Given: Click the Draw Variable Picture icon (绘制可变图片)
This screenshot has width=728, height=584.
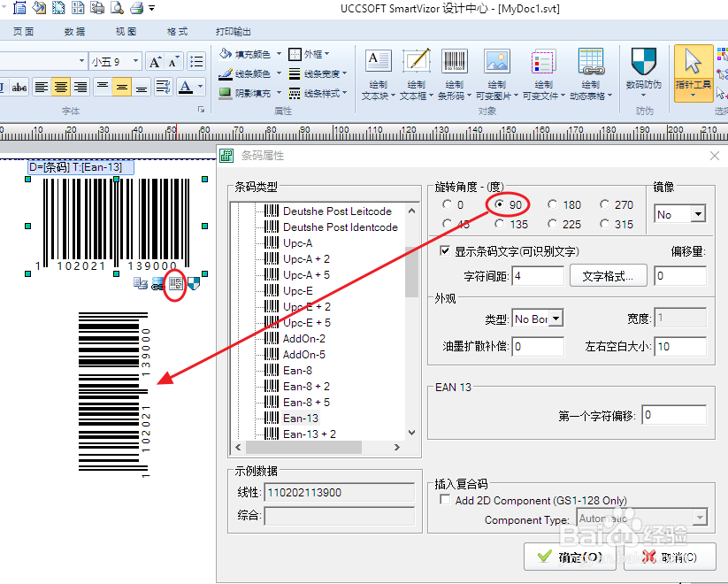Looking at the screenshot, I should [497, 61].
